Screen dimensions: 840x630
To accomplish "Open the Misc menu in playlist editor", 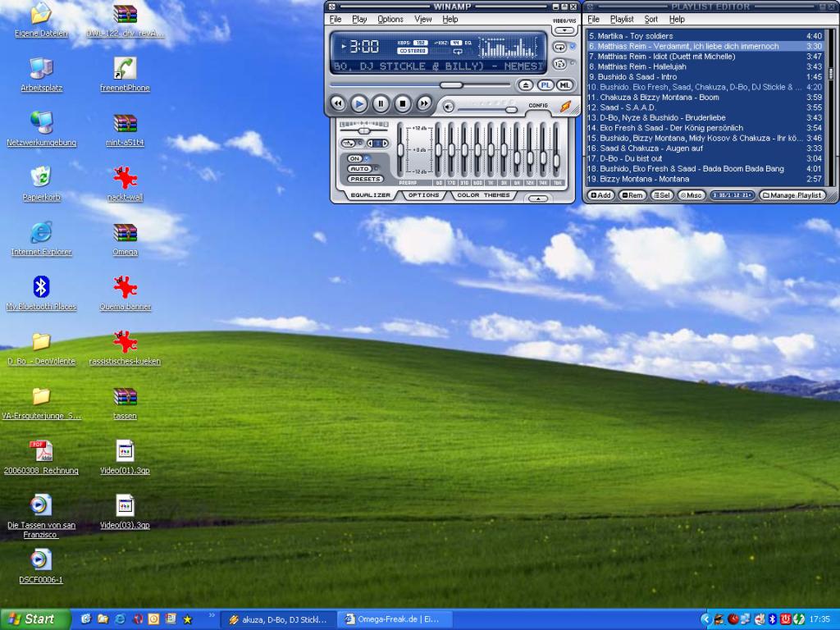I will point(691,195).
